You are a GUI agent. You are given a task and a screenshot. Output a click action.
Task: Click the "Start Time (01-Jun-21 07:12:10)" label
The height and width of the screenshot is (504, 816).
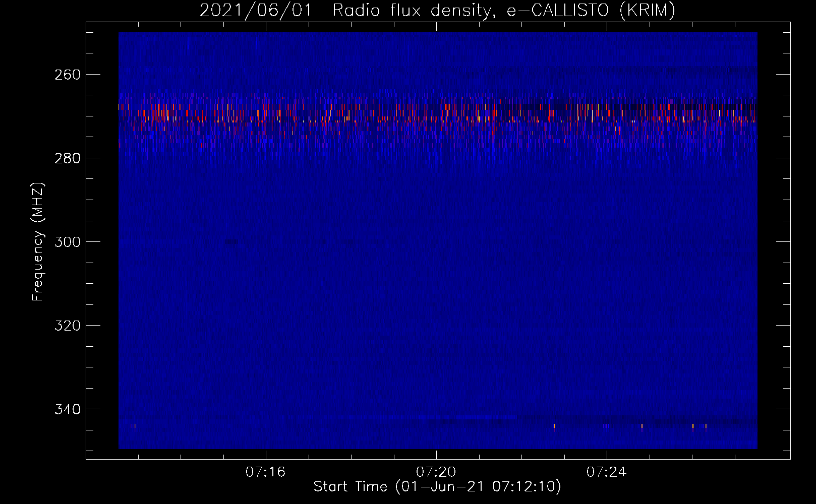pos(437,487)
